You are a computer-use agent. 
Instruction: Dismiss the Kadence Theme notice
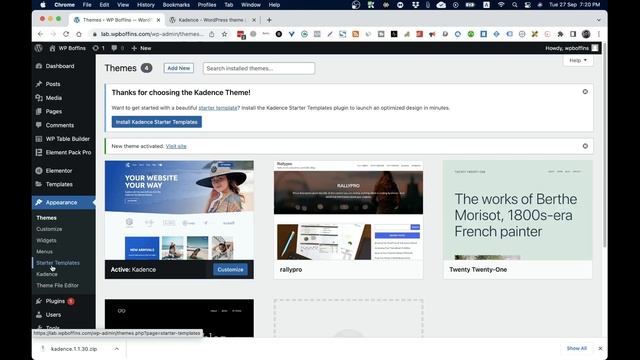(585, 92)
